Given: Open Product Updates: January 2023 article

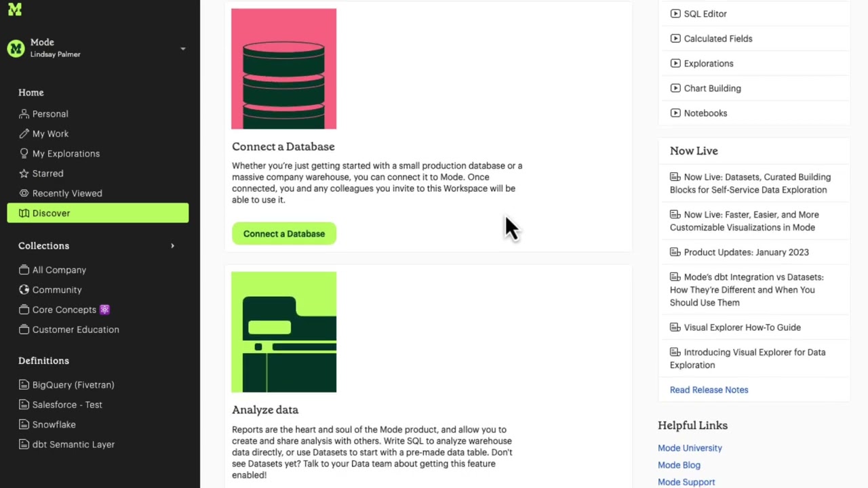Looking at the screenshot, I should coord(746,252).
